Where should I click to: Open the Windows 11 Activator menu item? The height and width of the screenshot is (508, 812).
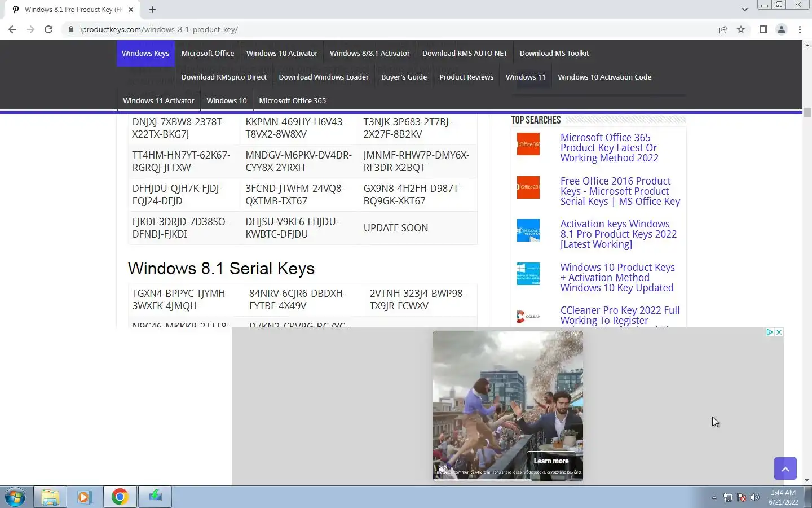[x=158, y=100]
